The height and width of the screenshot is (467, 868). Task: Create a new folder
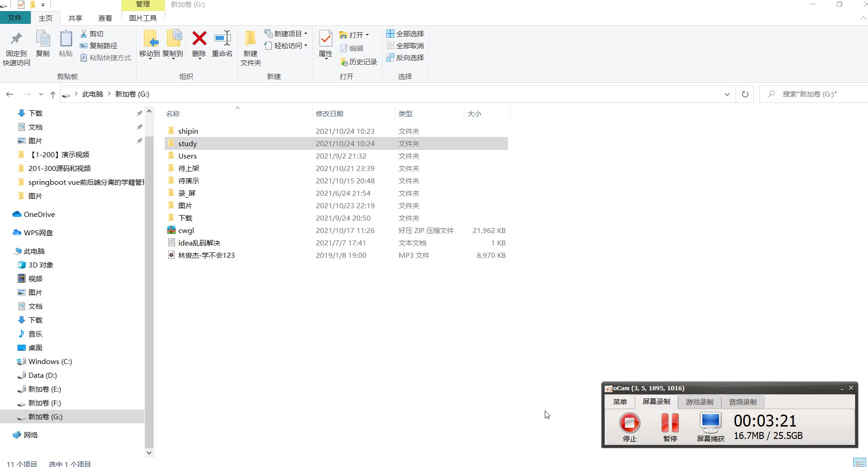251,48
